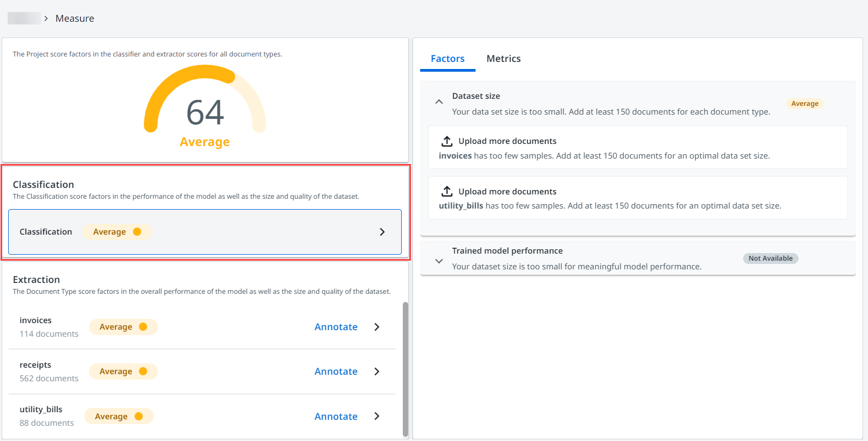Switch to the Metrics tab
The image size is (868, 441).
pos(503,59)
